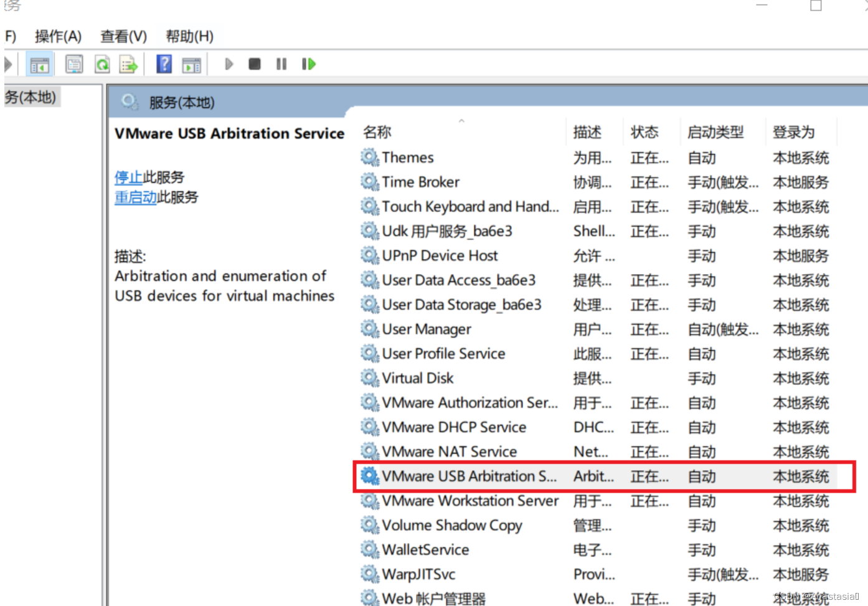Select the VMware NAT Service name
This screenshot has width=868, height=606.
[450, 452]
